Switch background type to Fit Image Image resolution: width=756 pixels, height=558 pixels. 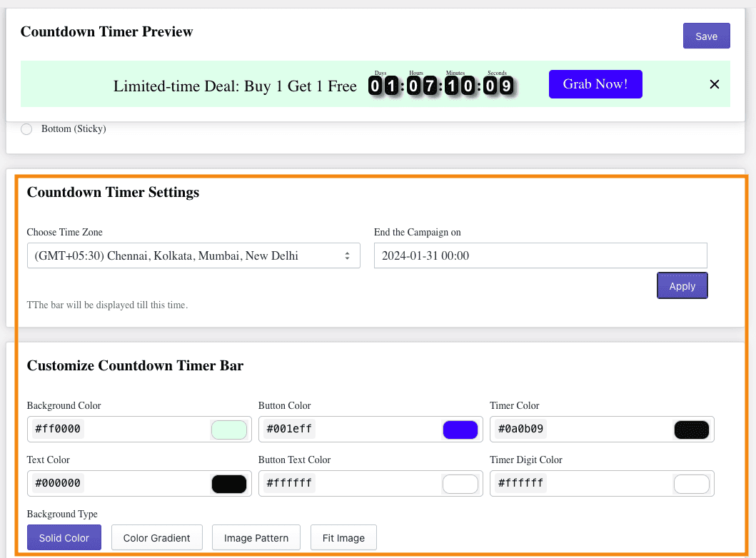coord(343,537)
